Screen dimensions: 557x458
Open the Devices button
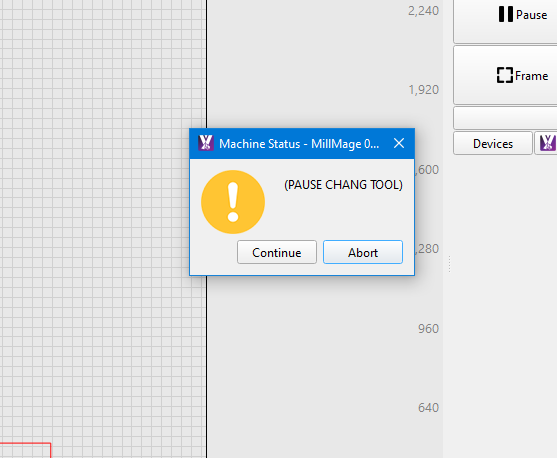click(x=493, y=144)
